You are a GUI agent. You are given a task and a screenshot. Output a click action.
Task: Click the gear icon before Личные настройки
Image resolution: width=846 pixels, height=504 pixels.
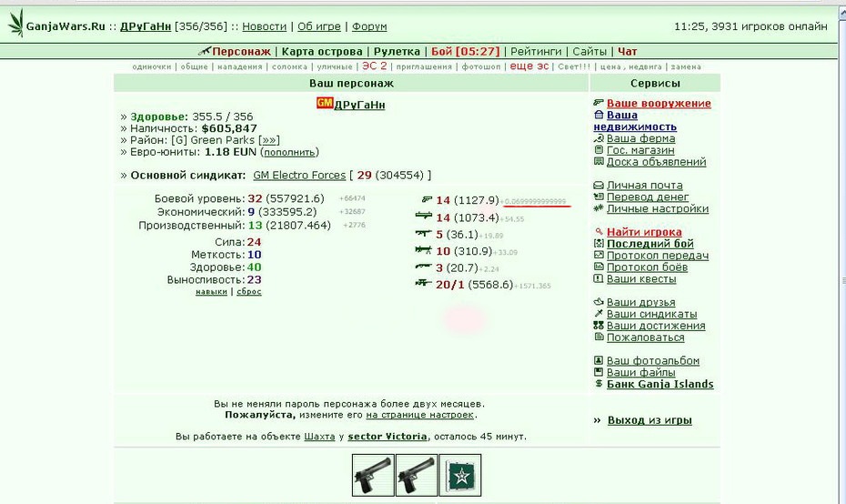pos(599,208)
